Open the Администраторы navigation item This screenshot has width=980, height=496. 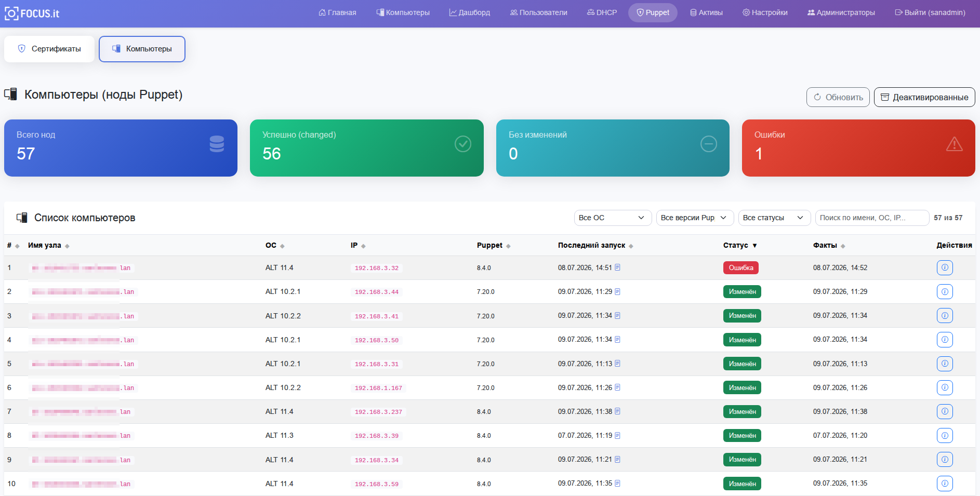(x=841, y=12)
